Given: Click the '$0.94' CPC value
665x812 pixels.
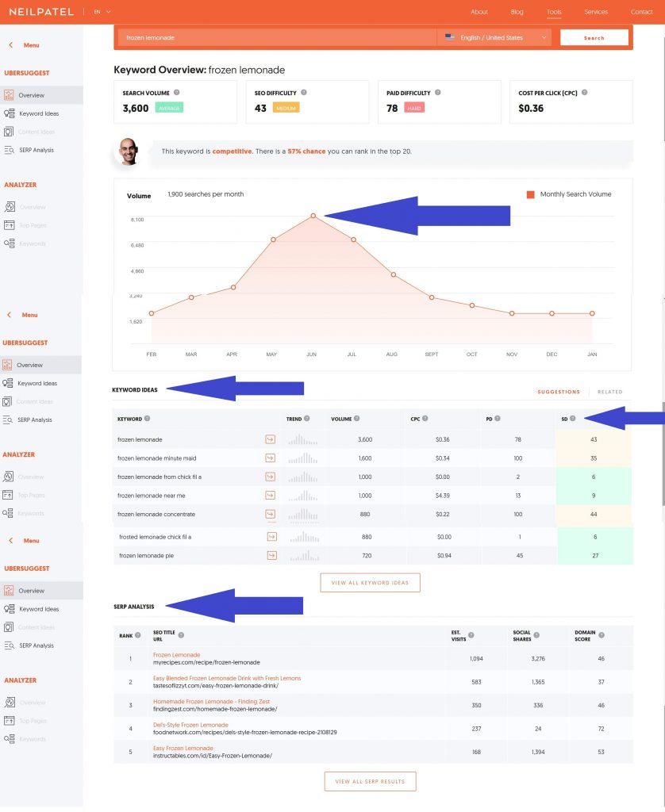Looking at the screenshot, I should 444,556.
